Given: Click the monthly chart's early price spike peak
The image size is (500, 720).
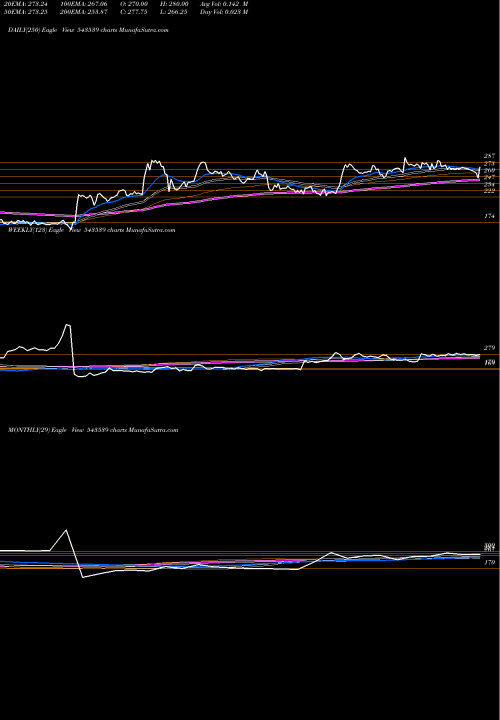Looking at the screenshot, I should 67,530.
